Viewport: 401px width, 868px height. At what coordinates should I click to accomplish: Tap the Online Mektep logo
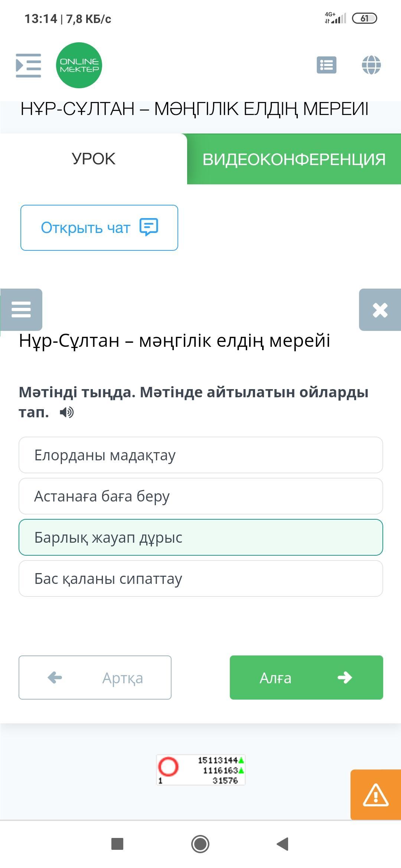[x=79, y=66]
